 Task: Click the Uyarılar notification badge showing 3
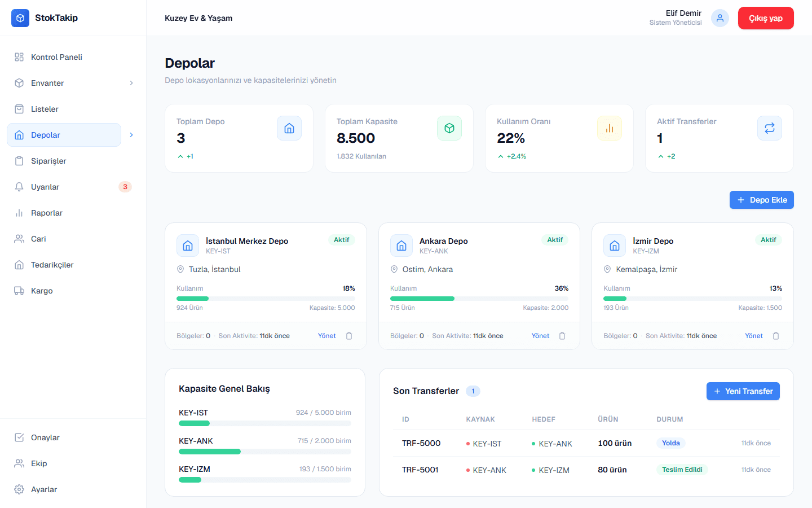(125, 187)
